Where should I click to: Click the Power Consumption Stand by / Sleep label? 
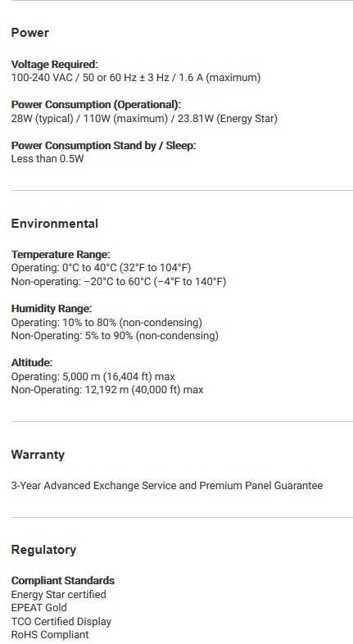pos(103,146)
